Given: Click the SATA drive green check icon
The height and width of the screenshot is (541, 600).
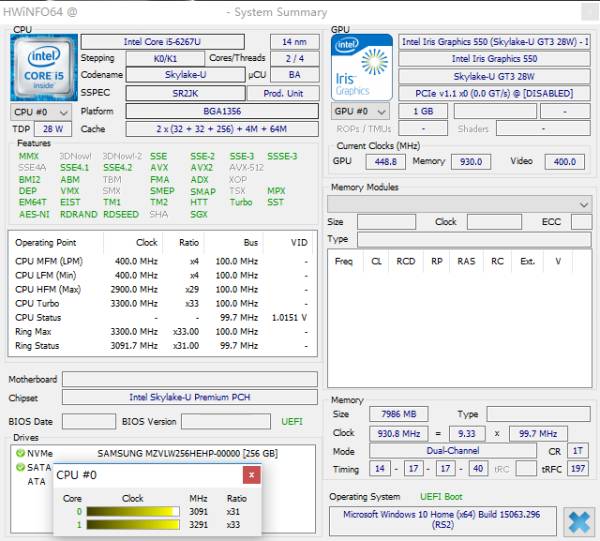Looking at the screenshot, I should coord(20,467).
